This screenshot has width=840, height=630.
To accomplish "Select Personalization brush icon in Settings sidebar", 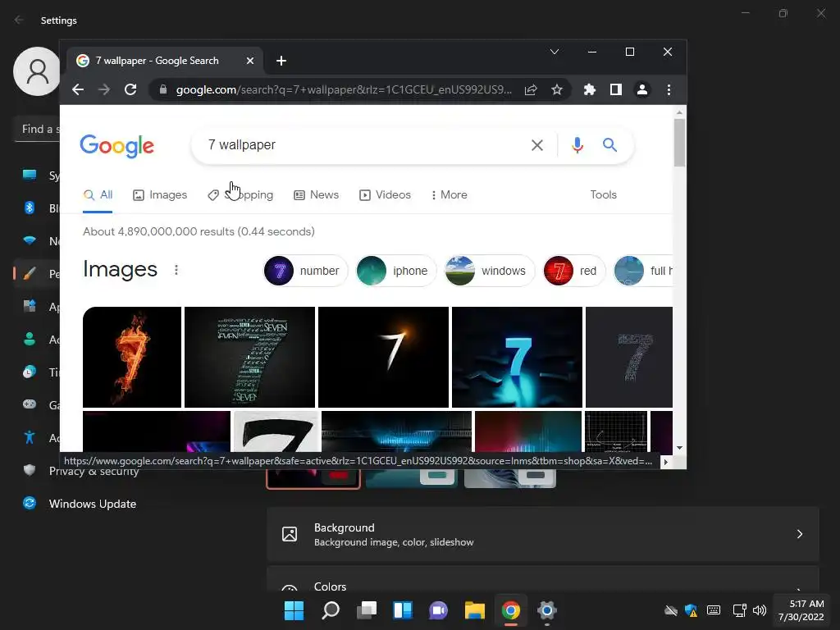I will 30,274.
